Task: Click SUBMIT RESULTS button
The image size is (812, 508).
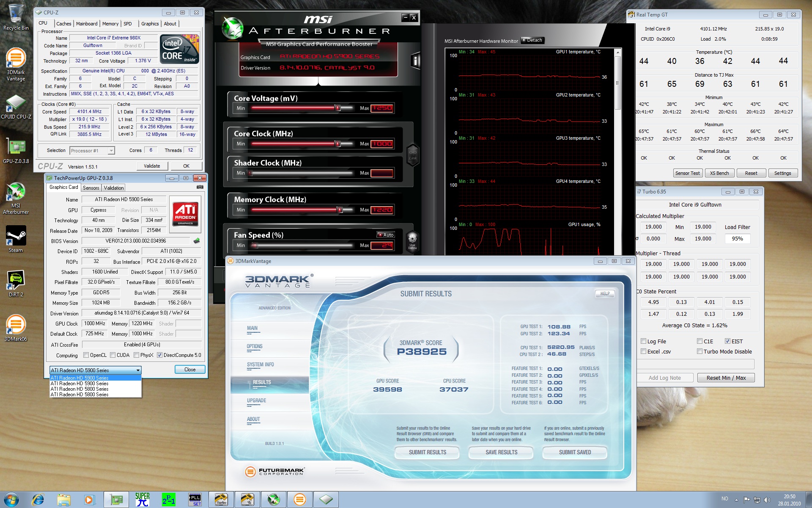Action: (x=428, y=452)
